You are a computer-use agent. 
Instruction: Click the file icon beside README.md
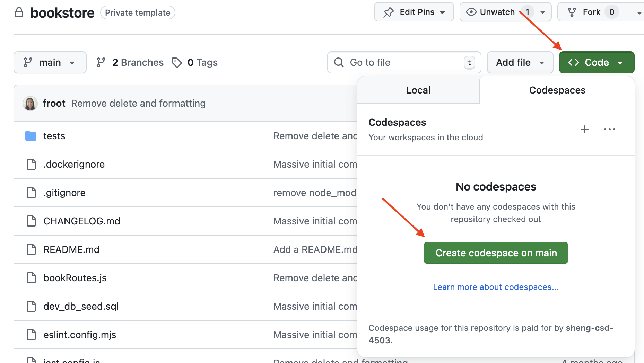[31, 249]
